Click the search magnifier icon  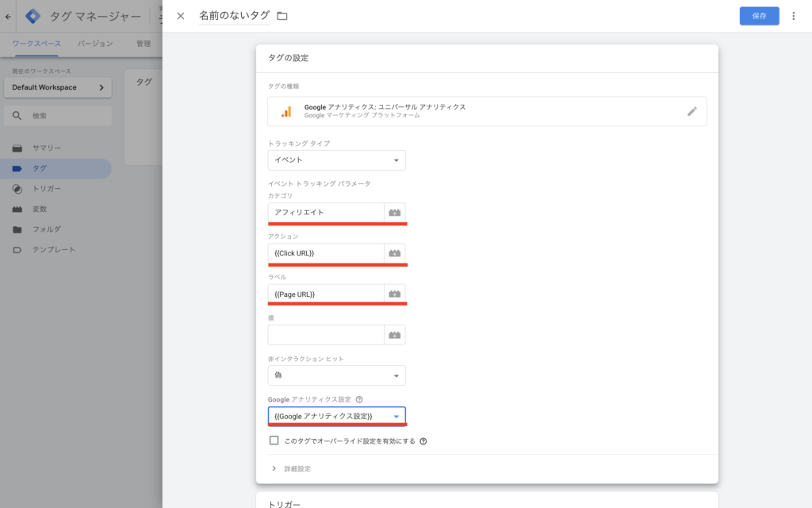click(x=17, y=116)
